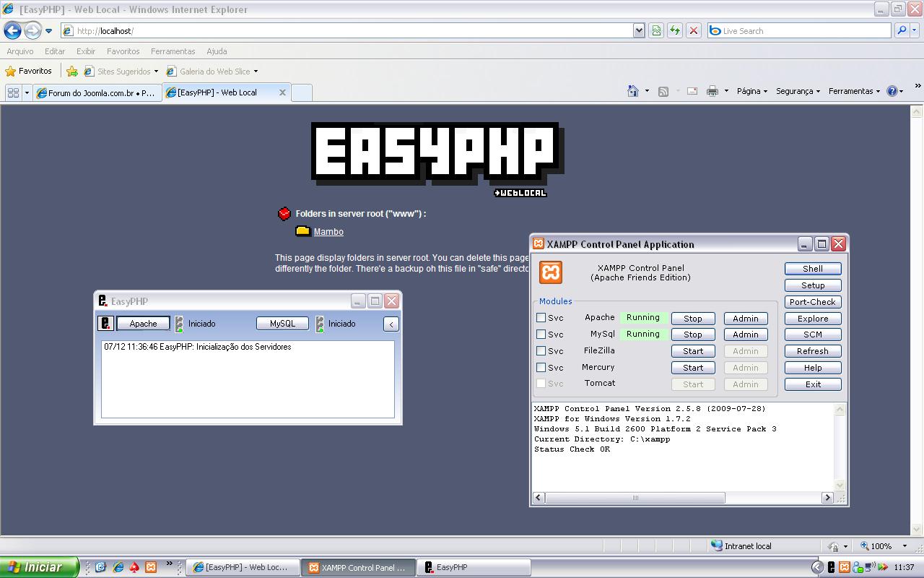The width and height of the screenshot is (924, 578).
Task: Click the EasyPHP tray icon
Action: pos(831,567)
